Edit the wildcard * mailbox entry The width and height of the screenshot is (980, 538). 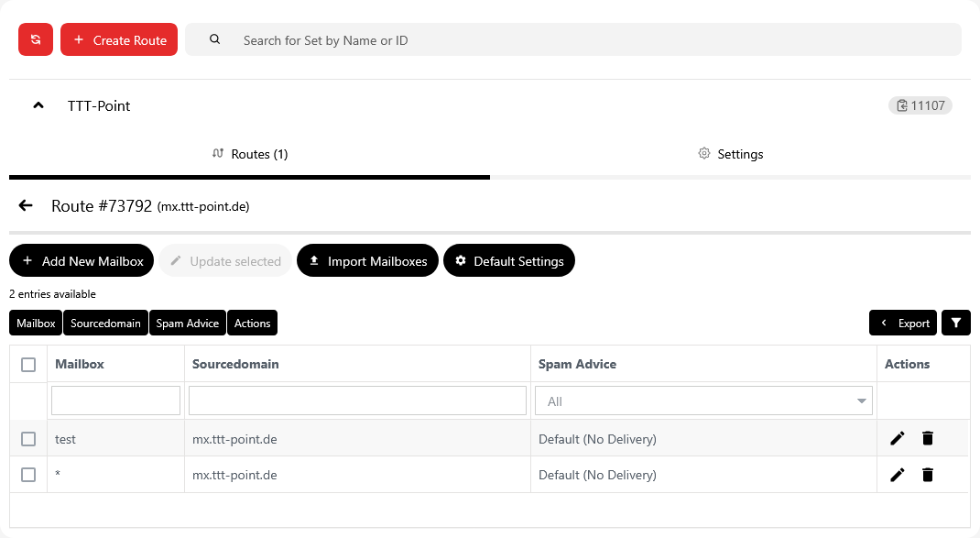point(897,474)
